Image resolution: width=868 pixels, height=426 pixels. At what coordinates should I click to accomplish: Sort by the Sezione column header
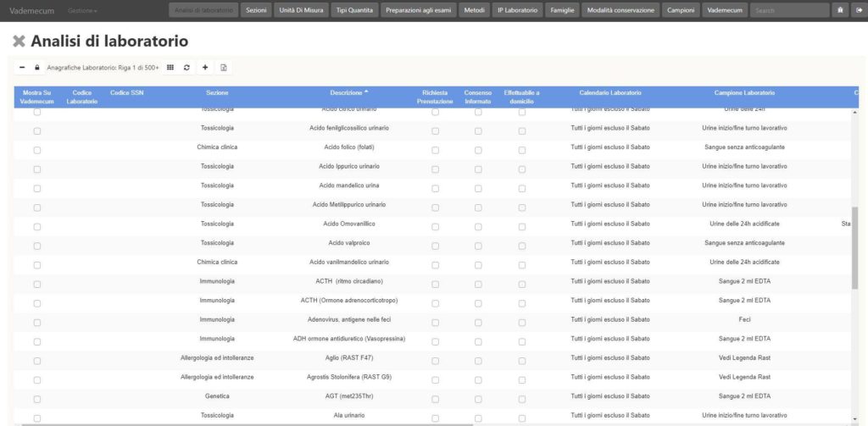tap(217, 92)
